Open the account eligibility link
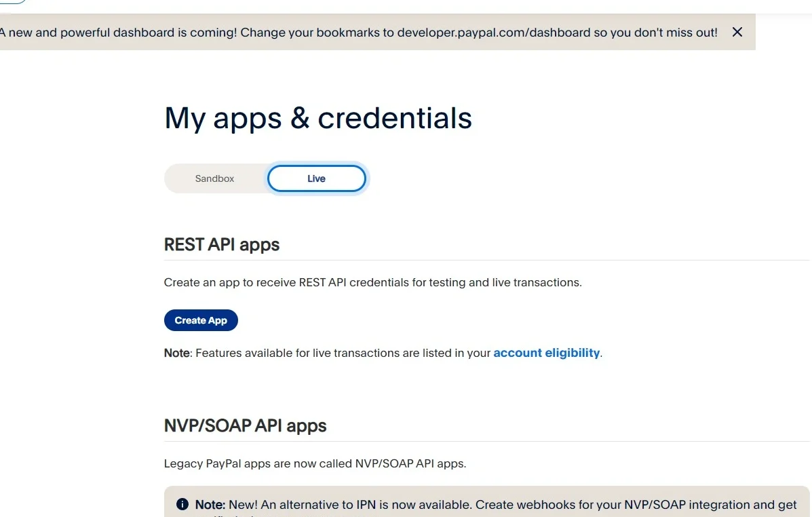 coord(546,353)
